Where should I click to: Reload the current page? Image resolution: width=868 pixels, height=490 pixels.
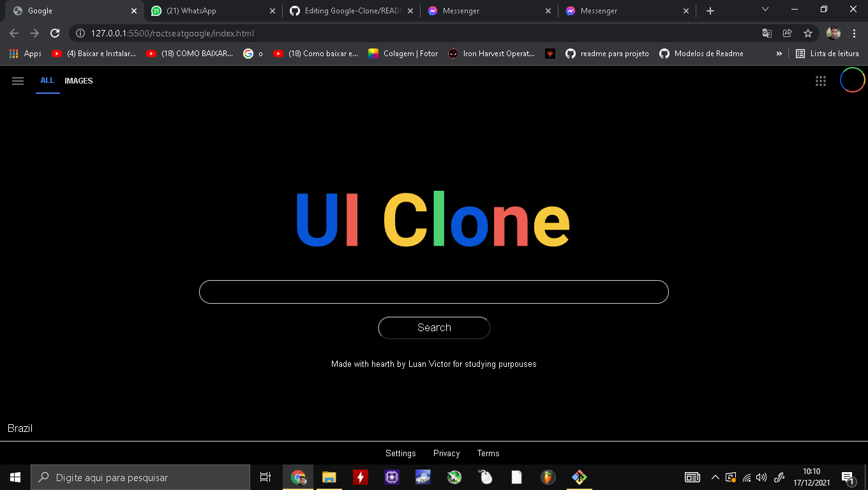point(55,33)
